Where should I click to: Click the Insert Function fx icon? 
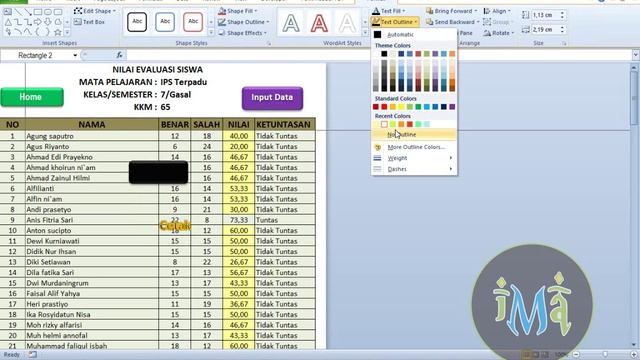pyautogui.click(x=119, y=55)
